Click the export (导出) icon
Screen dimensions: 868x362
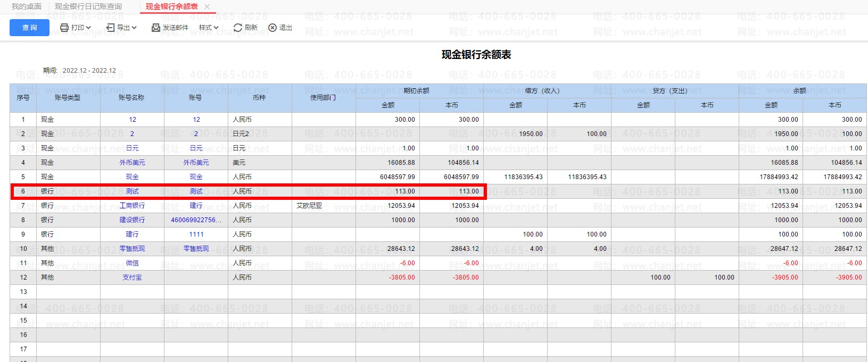(110, 28)
